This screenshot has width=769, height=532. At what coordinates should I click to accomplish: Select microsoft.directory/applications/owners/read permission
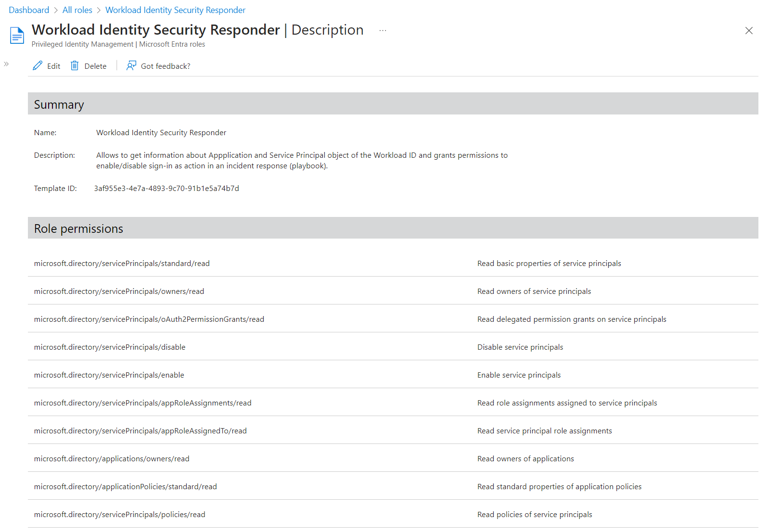click(x=112, y=459)
